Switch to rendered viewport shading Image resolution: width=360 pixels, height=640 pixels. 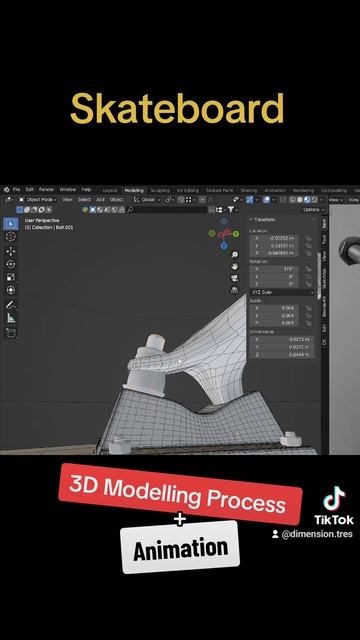click(x=314, y=200)
